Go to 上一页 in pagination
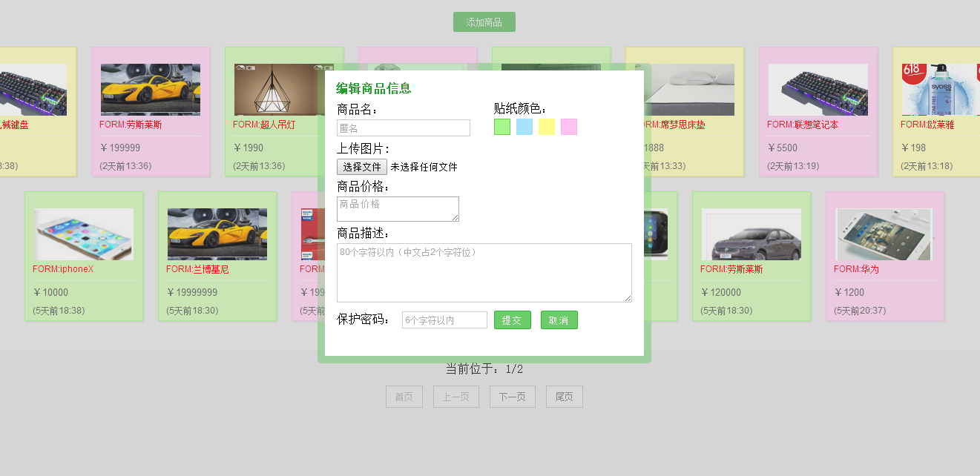This screenshot has width=980, height=476. click(x=456, y=397)
